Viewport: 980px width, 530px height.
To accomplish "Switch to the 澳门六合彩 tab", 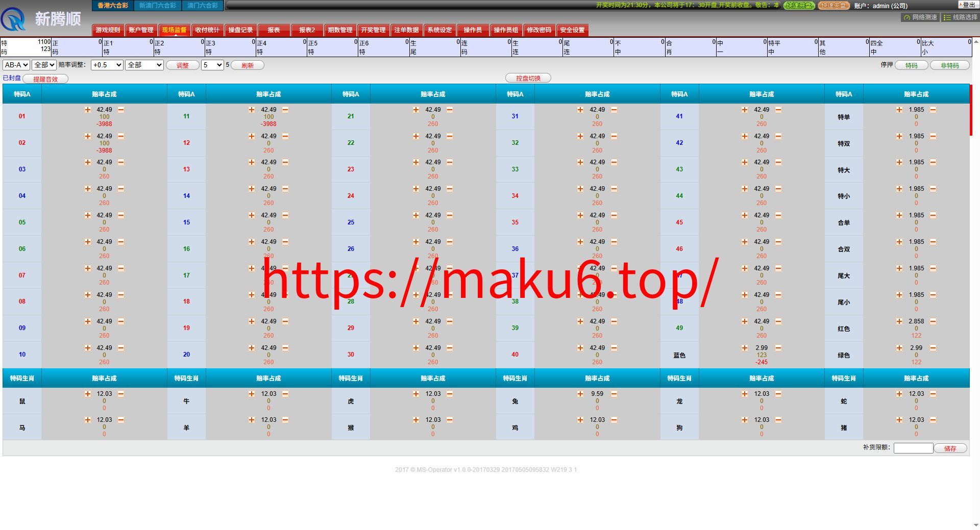I will point(203,6).
